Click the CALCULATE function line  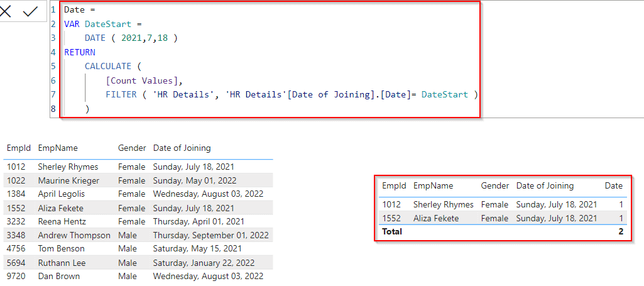click(113, 66)
